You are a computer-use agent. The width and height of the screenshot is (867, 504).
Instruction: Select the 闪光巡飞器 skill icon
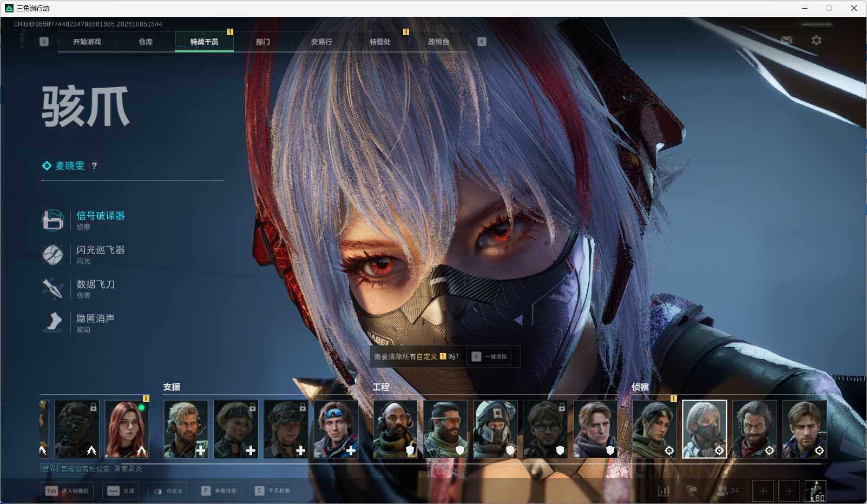click(53, 254)
